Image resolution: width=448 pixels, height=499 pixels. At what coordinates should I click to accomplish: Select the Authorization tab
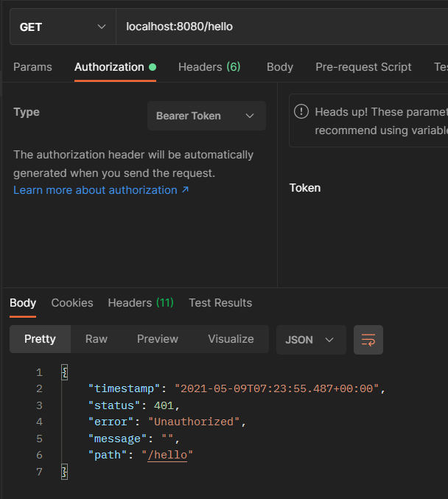point(109,67)
